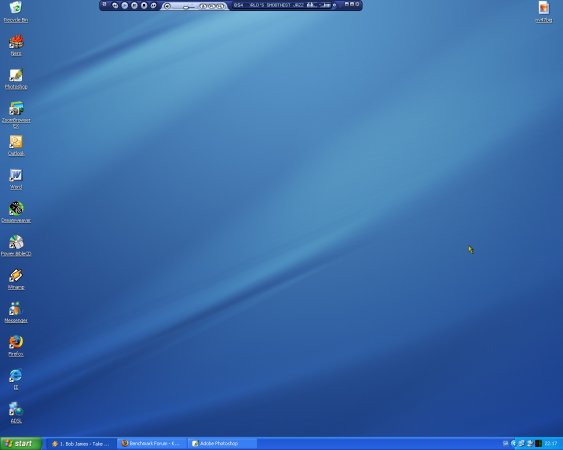Select the Outlook desktop icon
This screenshot has width=563, height=450.
pyautogui.click(x=16, y=145)
